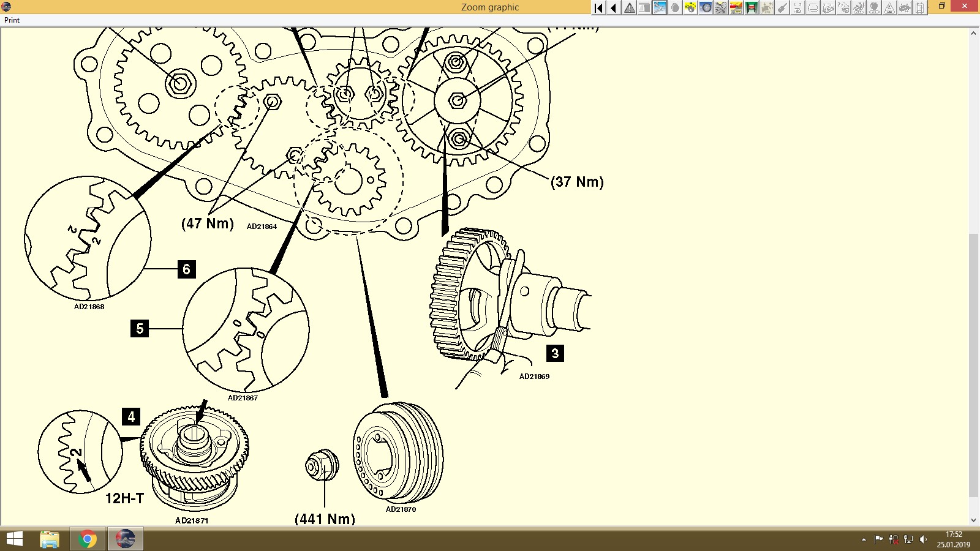Open File Explorer from the taskbar
The image size is (980, 551).
pyautogui.click(x=50, y=539)
